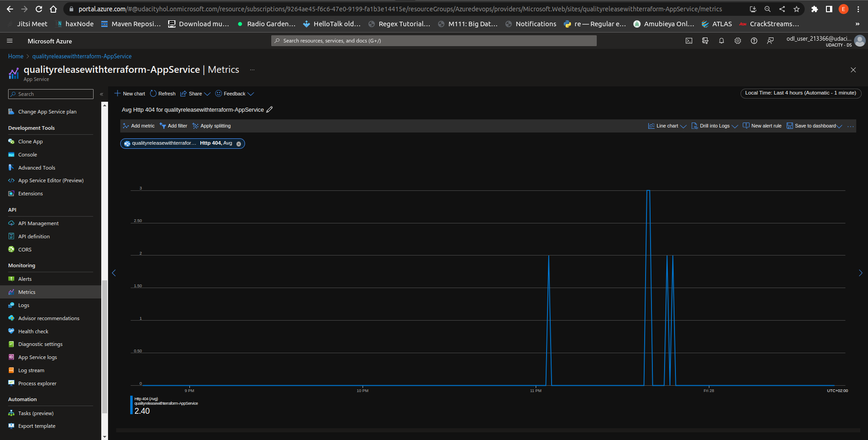The image size is (868, 440).
Task: Open the Share dropdown
Action: click(x=195, y=94)
